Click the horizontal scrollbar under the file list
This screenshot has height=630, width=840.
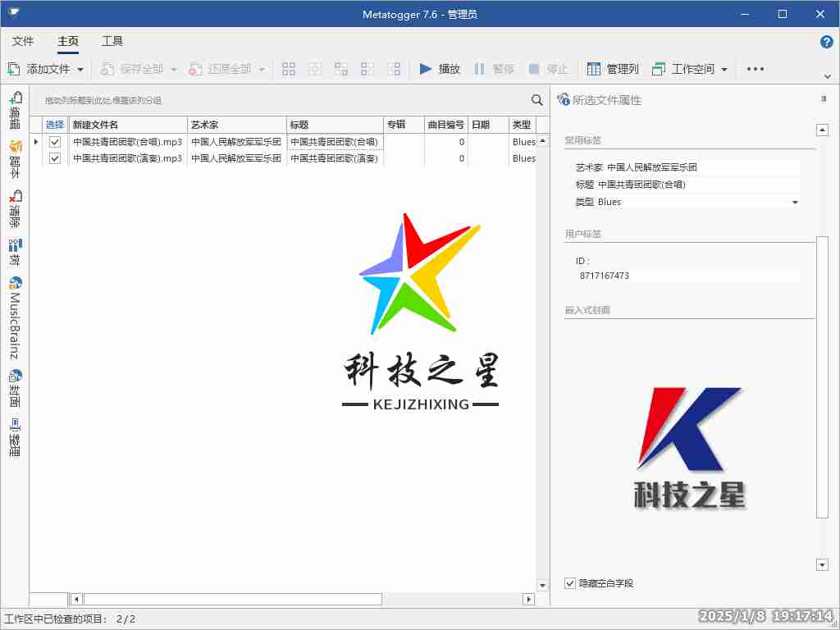(232, 600)
